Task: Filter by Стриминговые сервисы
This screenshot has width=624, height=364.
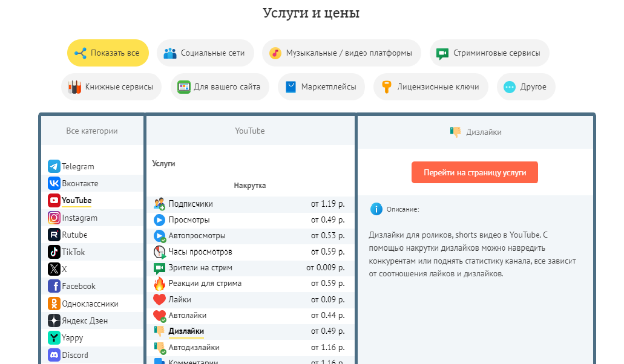Action: coord(490,53)
